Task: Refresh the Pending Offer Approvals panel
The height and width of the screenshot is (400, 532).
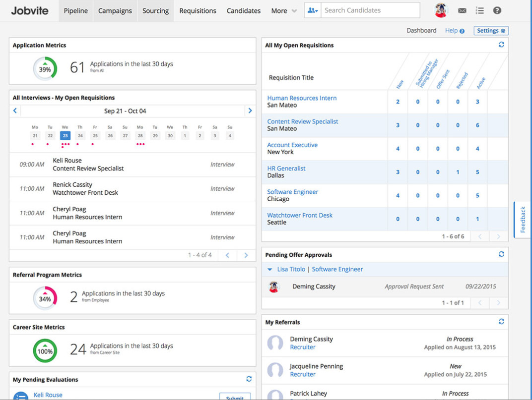Action: tap(501, 254)
